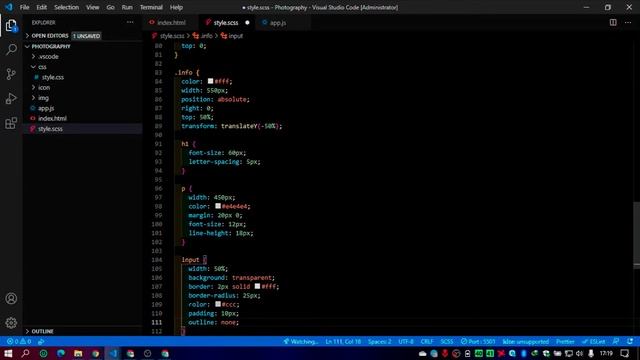This screenshot has width=640, height=360.
Task: Open Windows taskbar search
Action: coord(25,353)
